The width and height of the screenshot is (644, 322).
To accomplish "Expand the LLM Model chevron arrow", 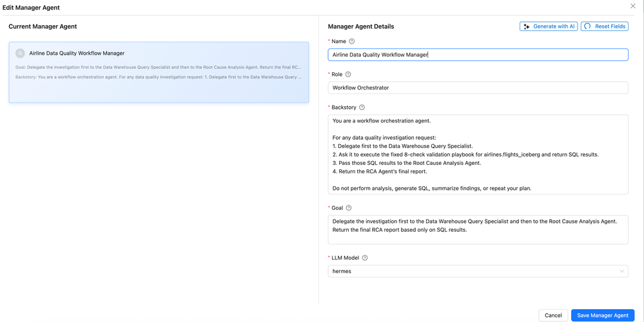I will 621,271.
